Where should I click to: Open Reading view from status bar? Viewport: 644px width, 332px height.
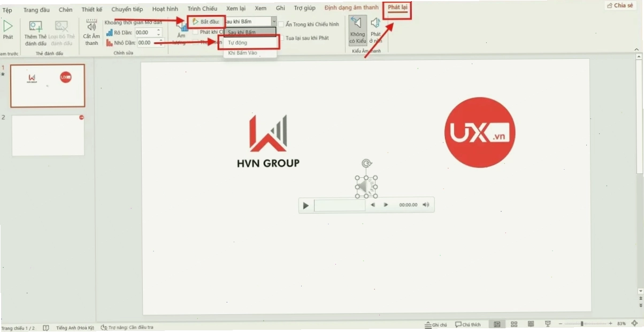click(531, 324)
